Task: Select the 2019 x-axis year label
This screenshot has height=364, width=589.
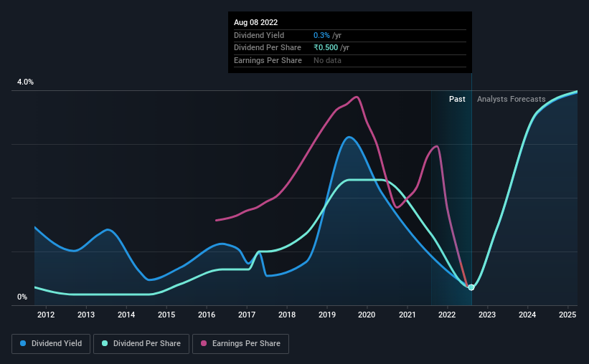Action: coord(327,315)
